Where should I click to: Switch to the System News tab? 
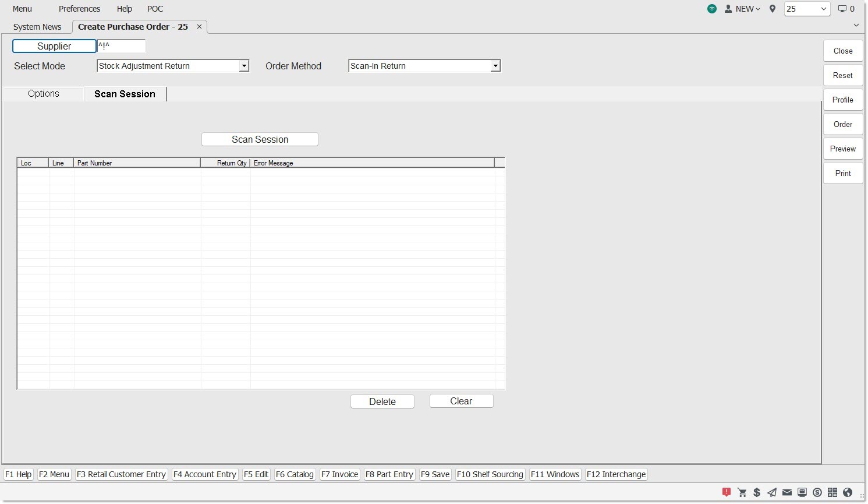(37, 27)
